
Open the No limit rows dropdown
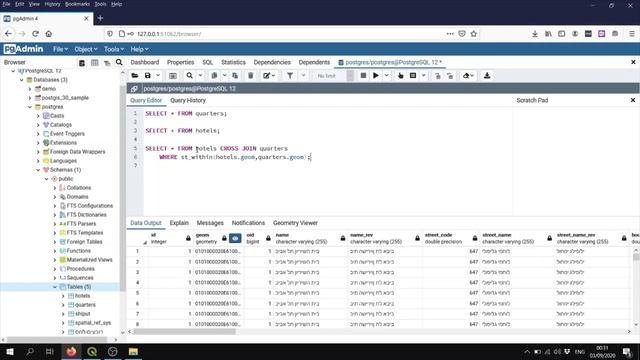pos(333,76)
